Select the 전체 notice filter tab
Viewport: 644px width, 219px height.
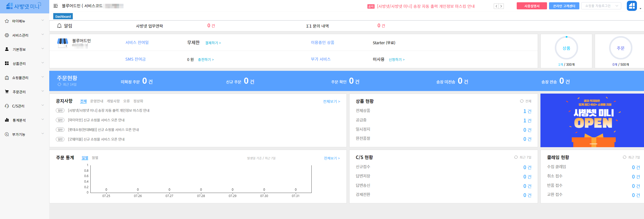(83, 101)
